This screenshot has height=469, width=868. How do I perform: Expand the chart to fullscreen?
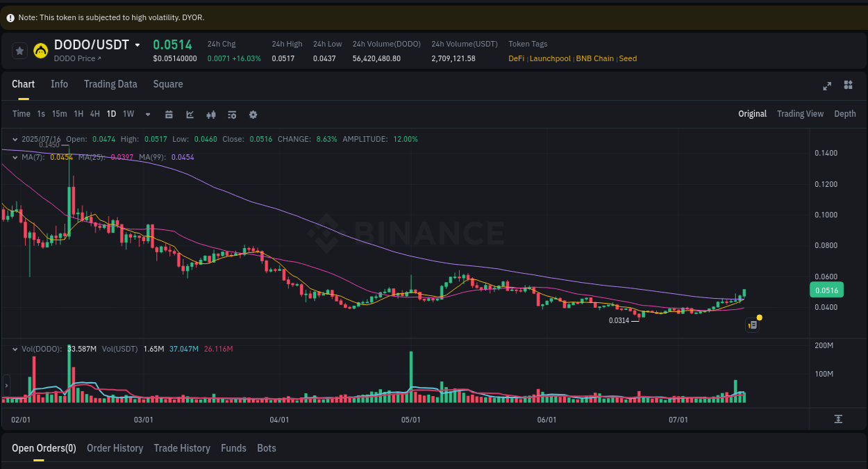(x=827, y=86)
